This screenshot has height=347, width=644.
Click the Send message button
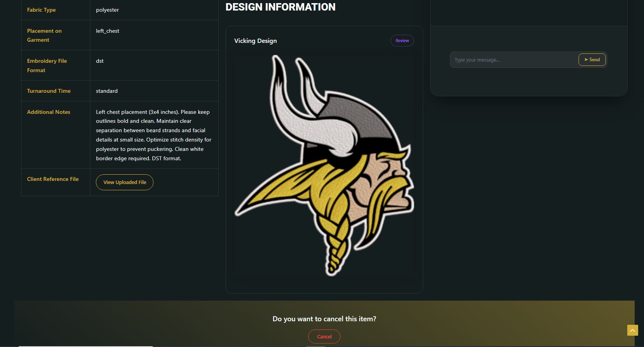[x=592, y=60]
